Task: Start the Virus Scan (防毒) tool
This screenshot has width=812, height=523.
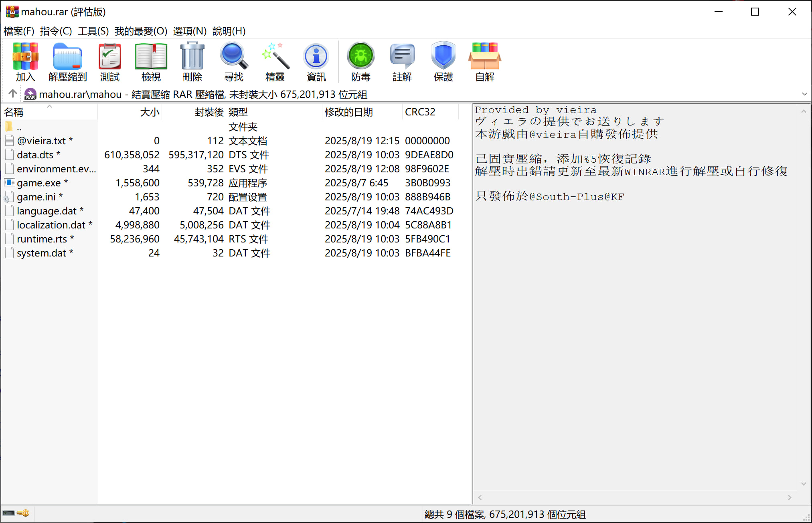Action: (360, 61)
